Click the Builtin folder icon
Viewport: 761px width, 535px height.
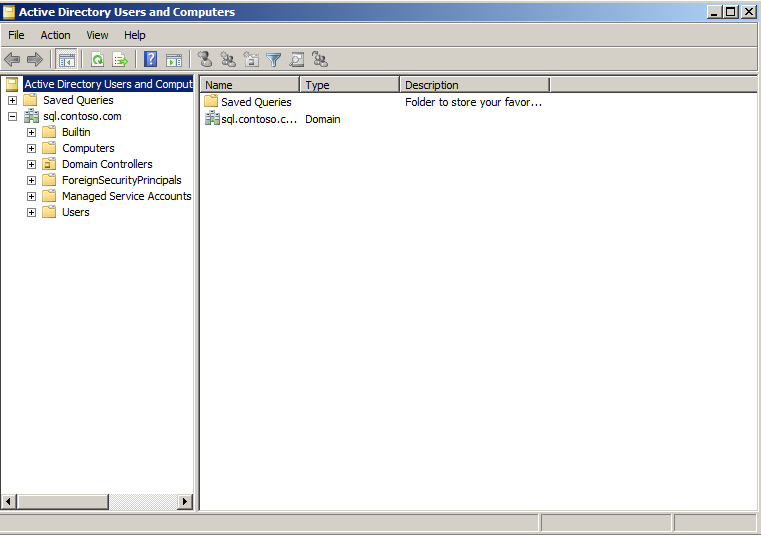(x=49, y=132)
